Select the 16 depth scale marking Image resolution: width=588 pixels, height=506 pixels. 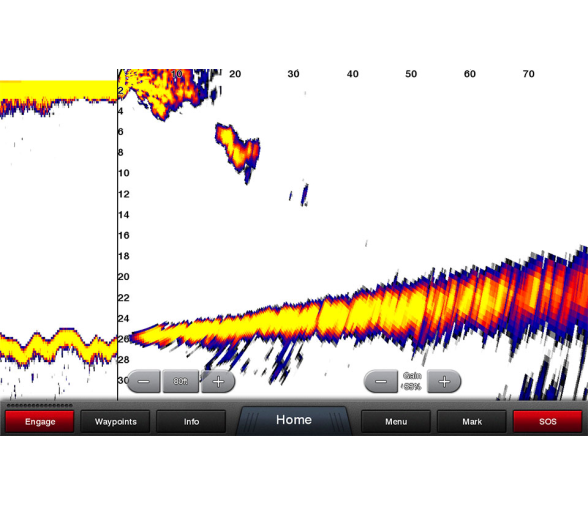[124, 235]
